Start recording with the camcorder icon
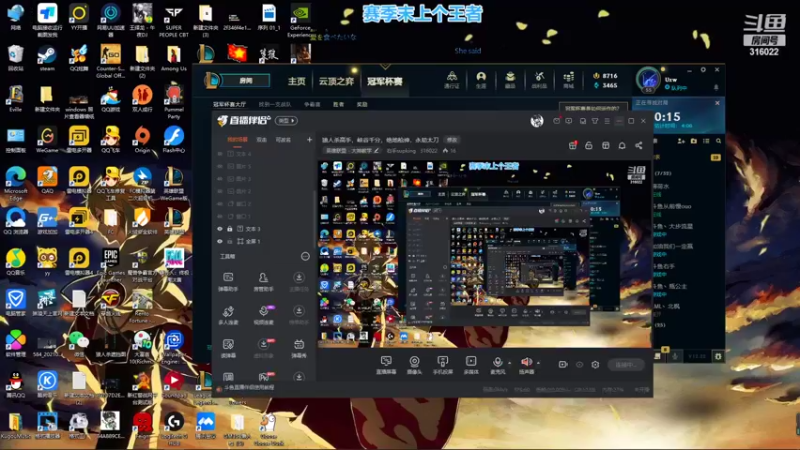This screenshot has height=450, width=800. point(563,364)
